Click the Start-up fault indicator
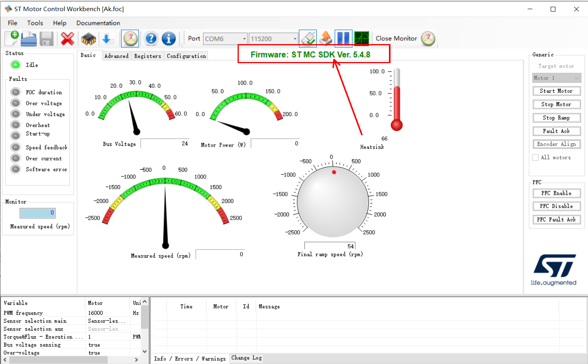The height and width of the screenshot is (364, 588). tap(16, 136)
